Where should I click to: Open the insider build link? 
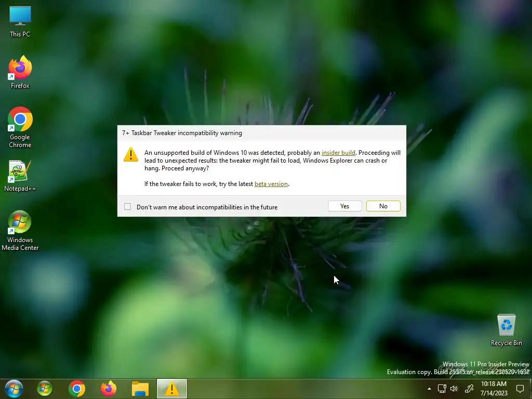(338, 153)
